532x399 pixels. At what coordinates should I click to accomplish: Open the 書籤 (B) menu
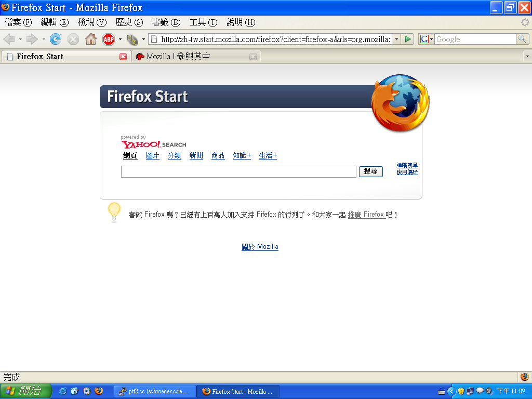[166, 22]
